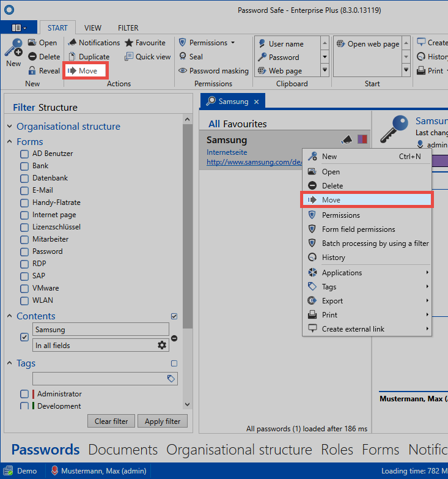Image resolution: width=448 pixels, height=479 pixels.
Task: Select History in context menu
Action: coord(367,257)
